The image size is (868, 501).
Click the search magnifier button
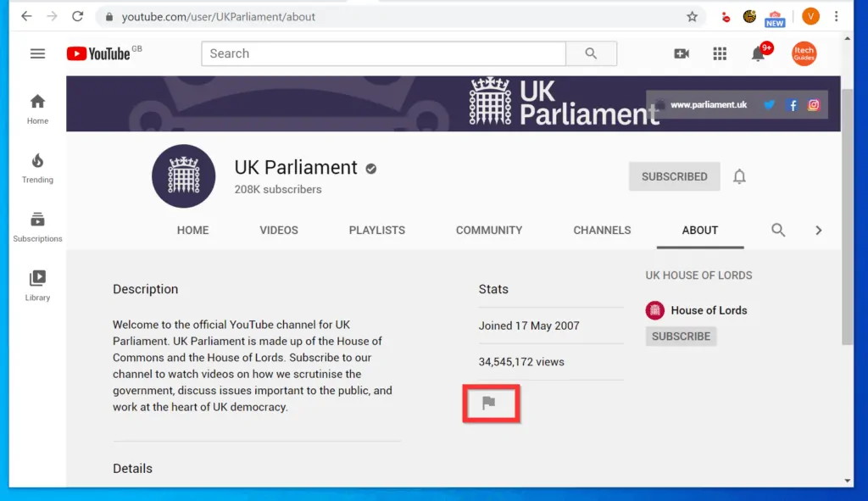[x=591, y=53]
